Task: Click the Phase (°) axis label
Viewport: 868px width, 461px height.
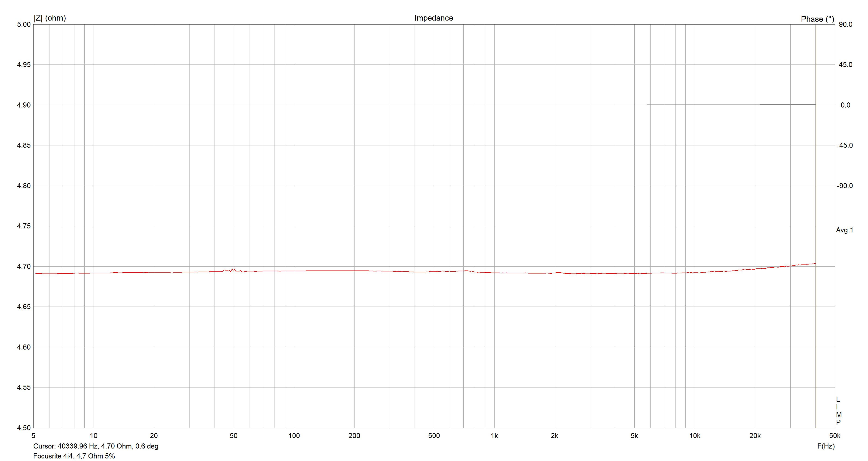Action: click(817, 19)
